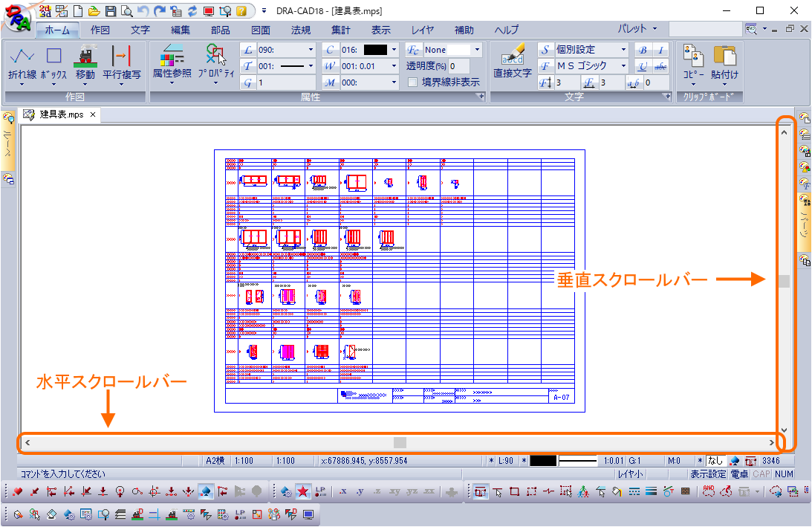Click the A2横 paper size in status bar

pos(215,460)
